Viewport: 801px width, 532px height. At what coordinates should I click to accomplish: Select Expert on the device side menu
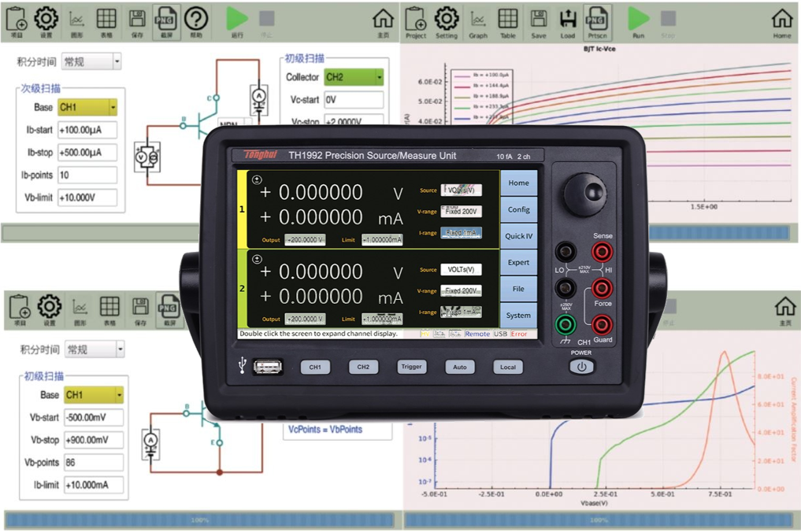pyautogui.click(x=518, y=262)
